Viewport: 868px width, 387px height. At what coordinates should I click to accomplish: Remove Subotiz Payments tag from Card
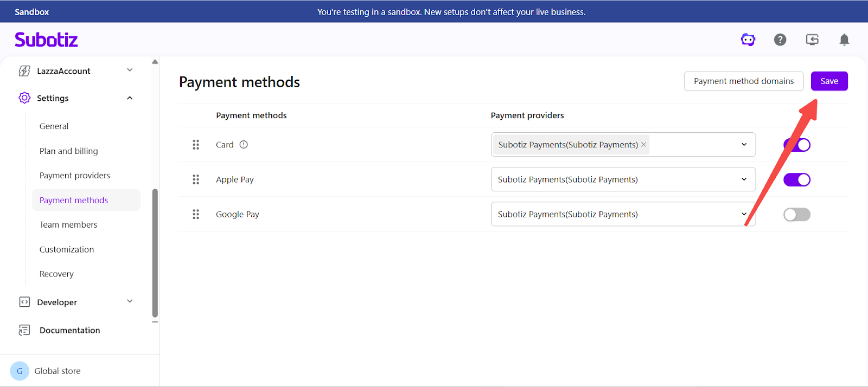[644, 145]
